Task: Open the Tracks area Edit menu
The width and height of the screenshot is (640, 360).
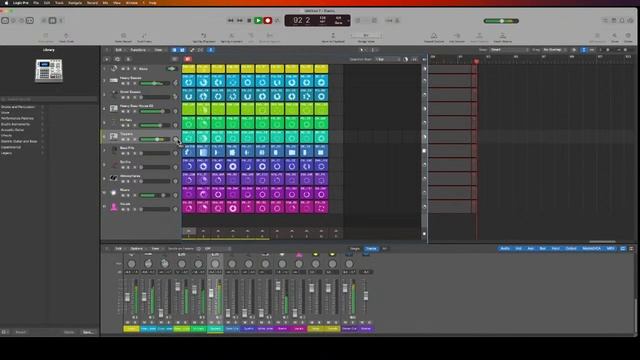Action: click(118, 50)
